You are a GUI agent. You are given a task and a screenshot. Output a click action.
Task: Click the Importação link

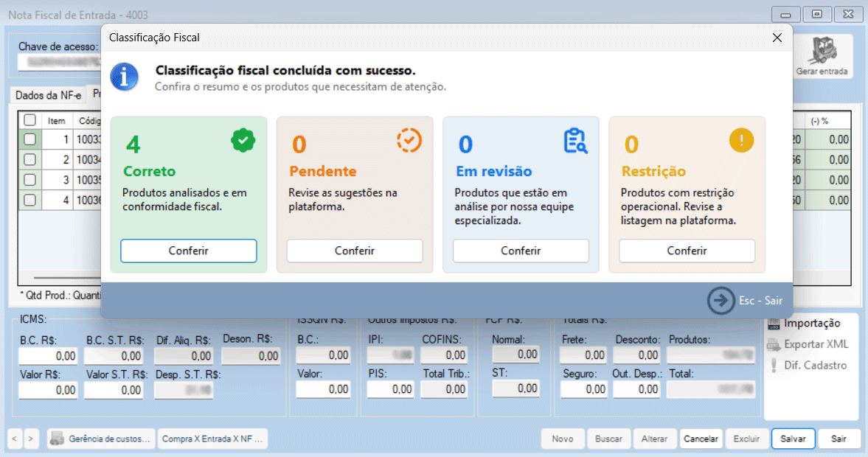tap(812, 324)
